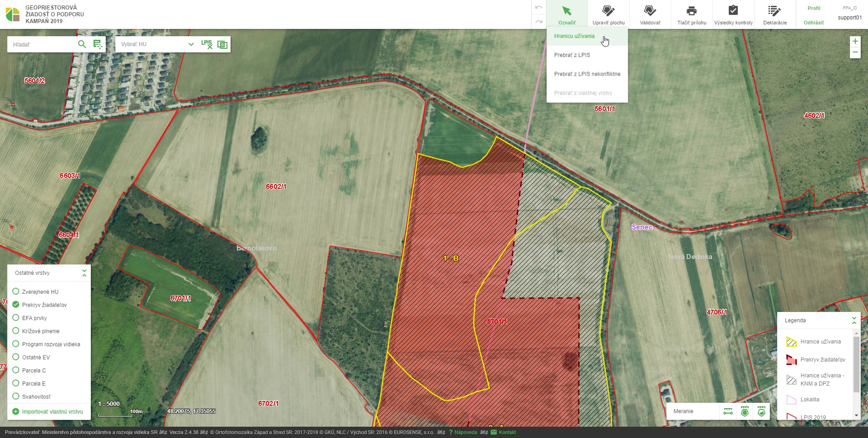The image size is (868, 438).
Task: Click Importovať vlastnú vrstvu
Action: coord(52,412)
